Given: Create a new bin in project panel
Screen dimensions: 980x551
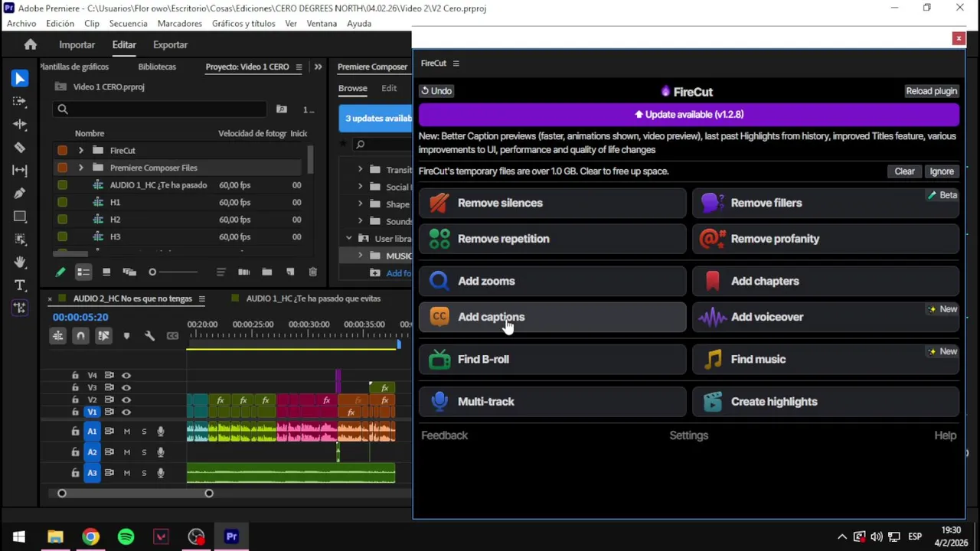Looking at the screenshot, I should tap(266, 272).
